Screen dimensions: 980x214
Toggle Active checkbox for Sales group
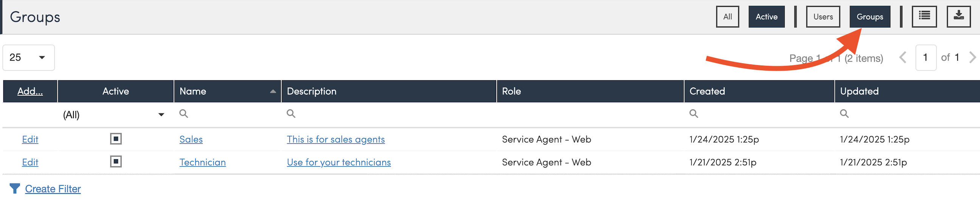click(116, 139)
